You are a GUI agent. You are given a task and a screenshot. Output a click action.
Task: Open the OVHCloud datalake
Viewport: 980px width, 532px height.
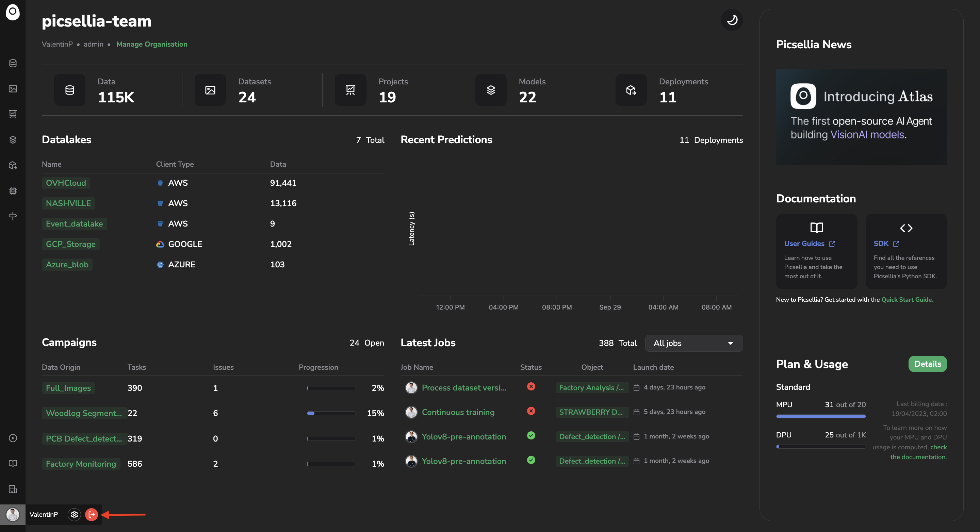click(66, 183)
